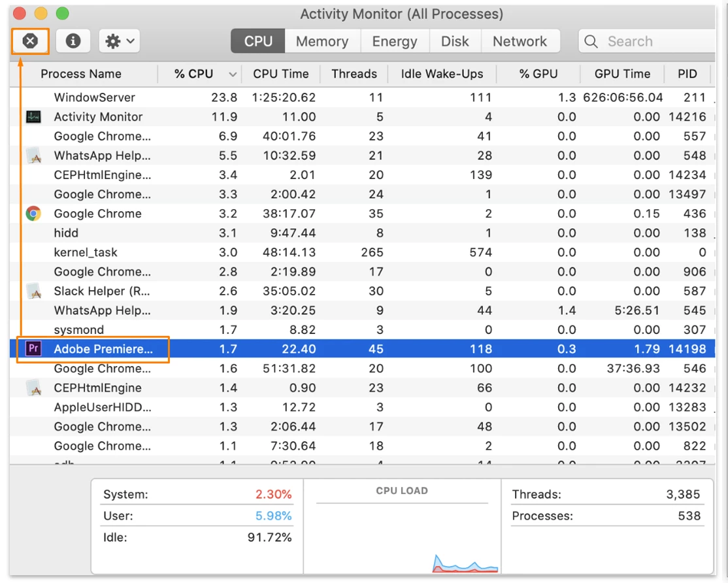The height and width of the screenshot is (583, 728).
Task: Click the System 2.30% value
Action: (273, 494)
